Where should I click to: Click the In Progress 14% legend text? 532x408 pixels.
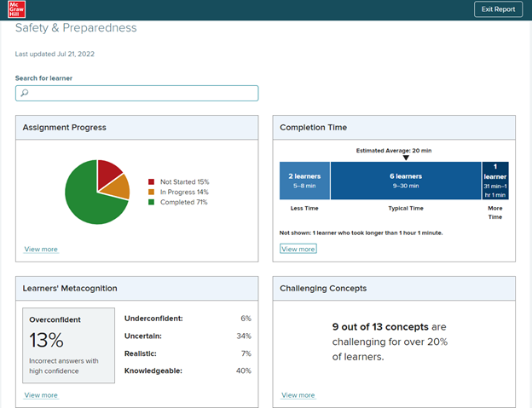pyautogui.click(x=184, y=192)
